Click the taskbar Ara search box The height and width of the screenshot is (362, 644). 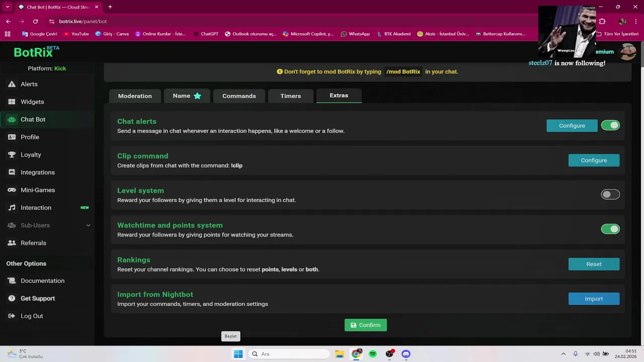(x=289, y=354)
